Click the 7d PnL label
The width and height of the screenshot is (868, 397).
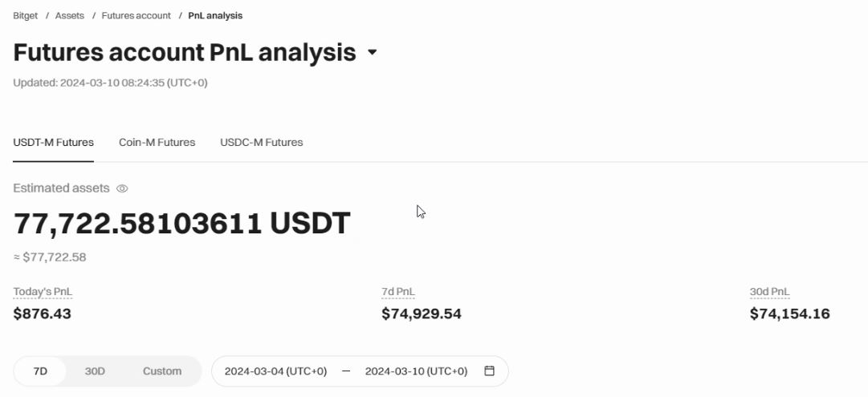tap(398, 292)
